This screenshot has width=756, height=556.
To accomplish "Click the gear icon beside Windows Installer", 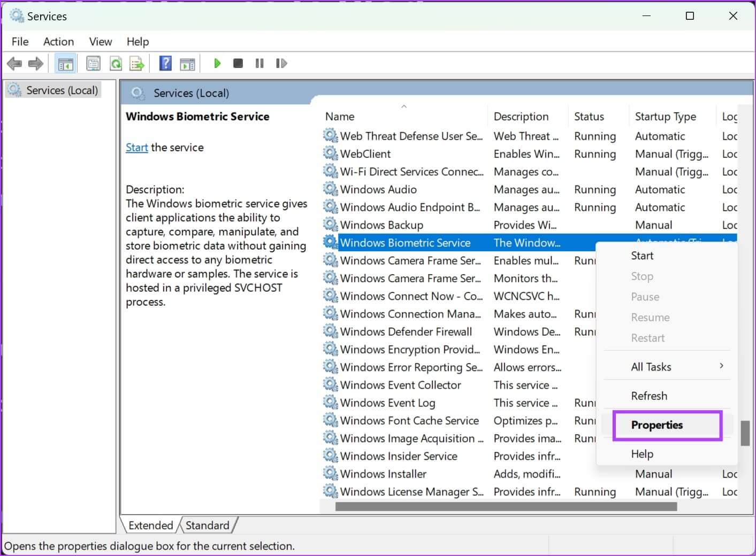I will click(x=331, y=473).
